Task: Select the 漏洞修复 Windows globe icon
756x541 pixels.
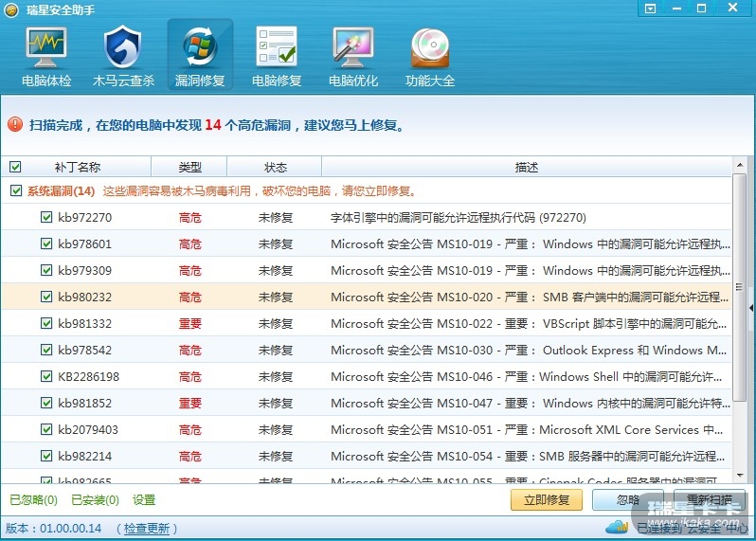Action: (x=200, y=46)
